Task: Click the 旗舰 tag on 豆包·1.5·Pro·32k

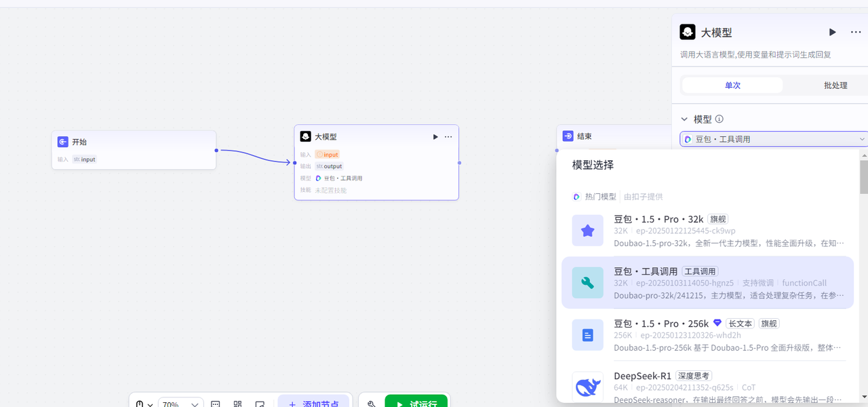Action: 717,219
